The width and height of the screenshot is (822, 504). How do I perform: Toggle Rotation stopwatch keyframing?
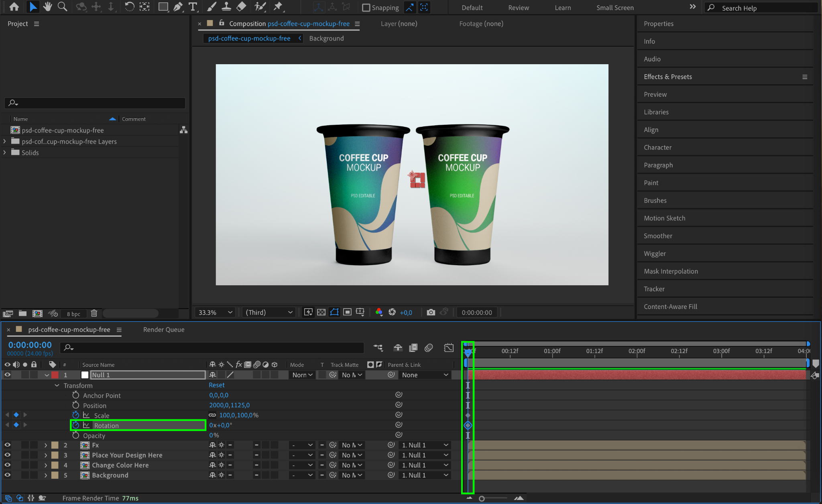[75, 425]
